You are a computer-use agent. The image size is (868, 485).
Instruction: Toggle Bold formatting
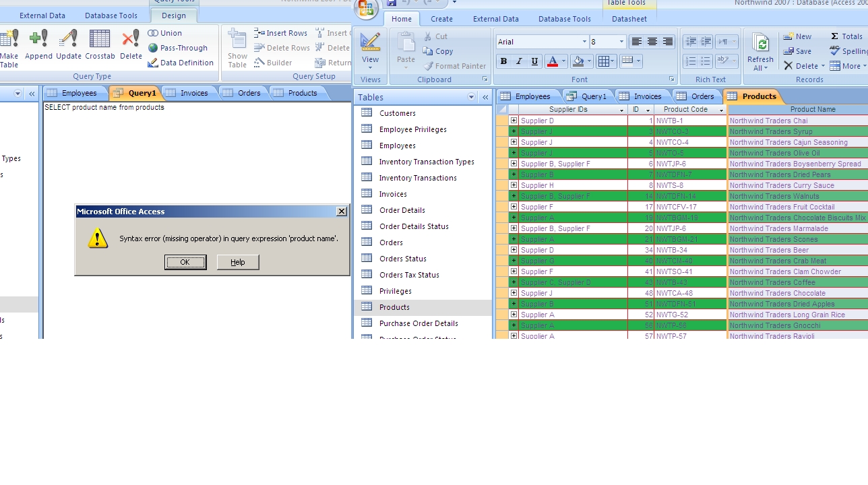tap(503, 61)
